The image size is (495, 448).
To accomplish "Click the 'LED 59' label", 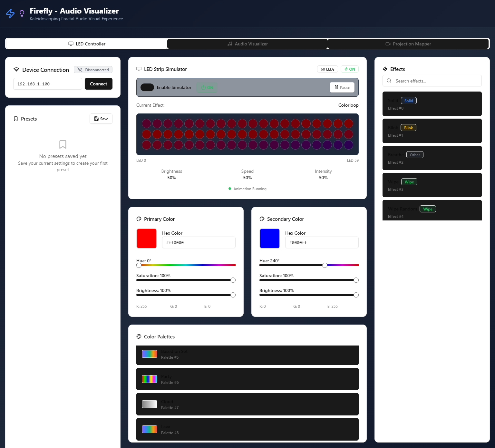I will (353, 160).
